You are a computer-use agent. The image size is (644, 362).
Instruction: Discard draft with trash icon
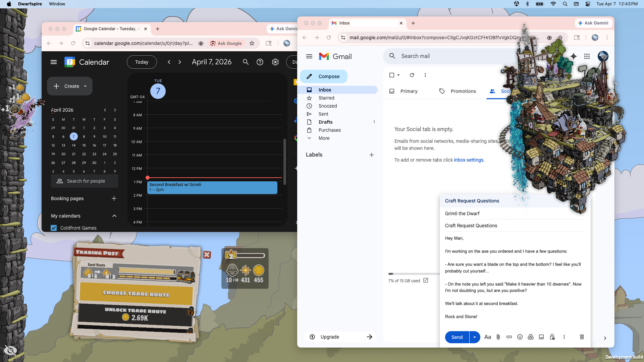(x=582, y=337)
